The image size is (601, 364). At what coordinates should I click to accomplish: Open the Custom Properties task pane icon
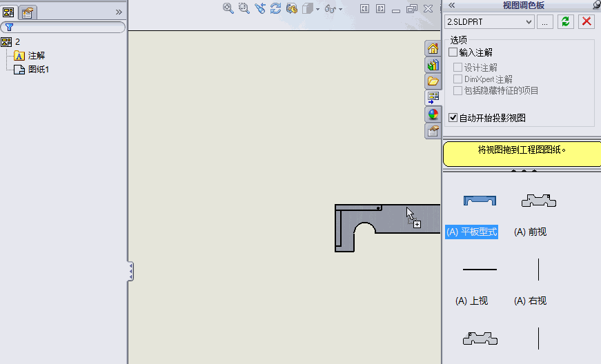(x=433, y=131)
